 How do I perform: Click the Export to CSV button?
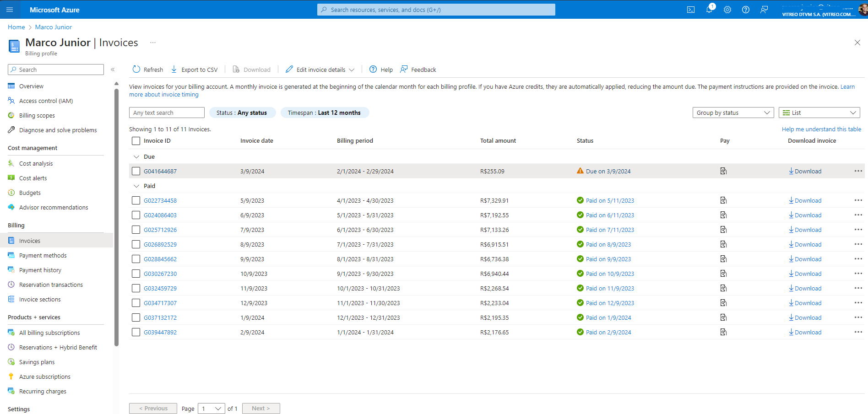pyautogui.click(x=194, y=70)
